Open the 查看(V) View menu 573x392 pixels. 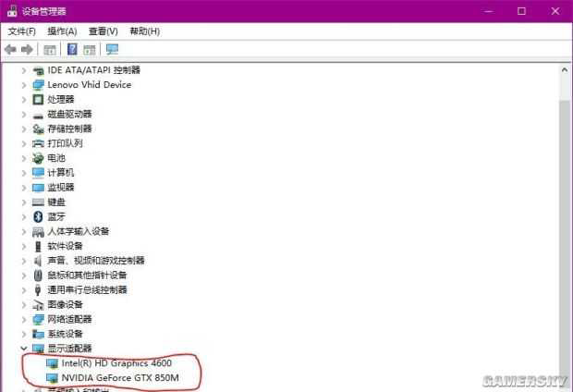pyautogui.click(x=103, y=31)
